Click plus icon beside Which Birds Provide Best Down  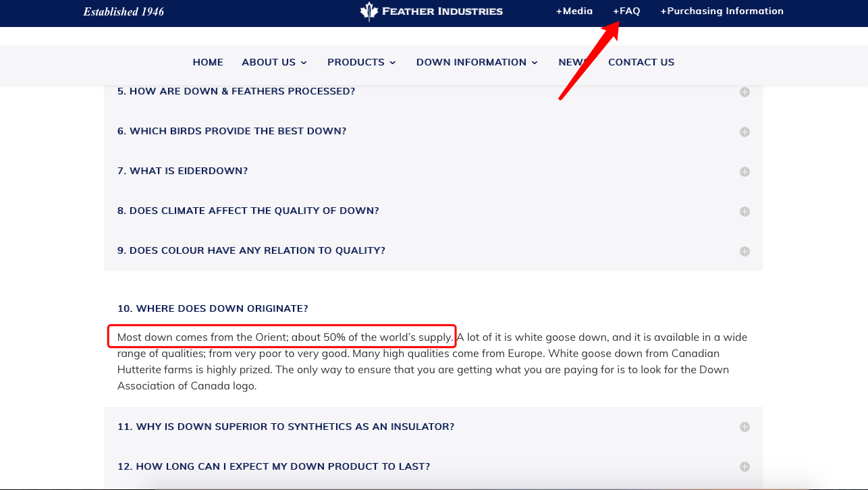pos(744,132)
